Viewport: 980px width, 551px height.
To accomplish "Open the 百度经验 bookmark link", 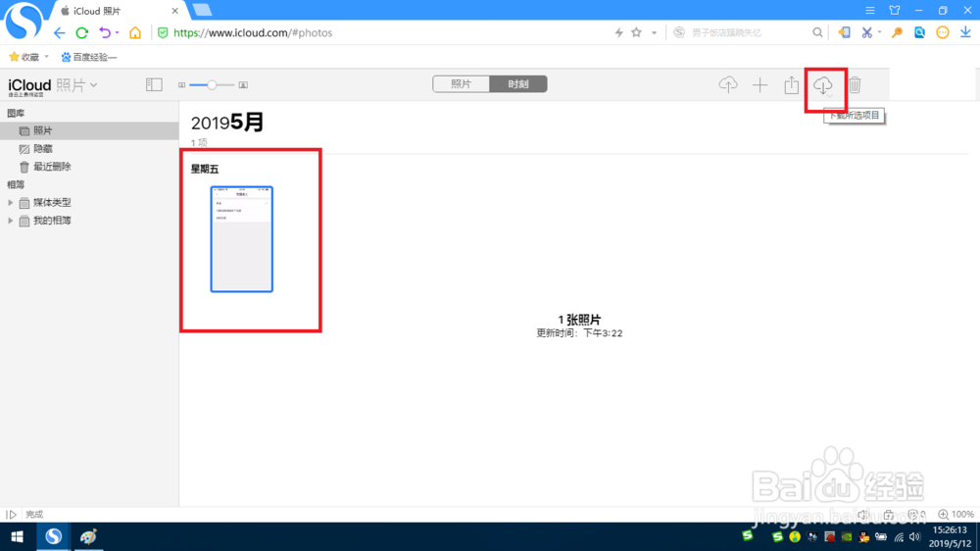I will click(89, 57).
